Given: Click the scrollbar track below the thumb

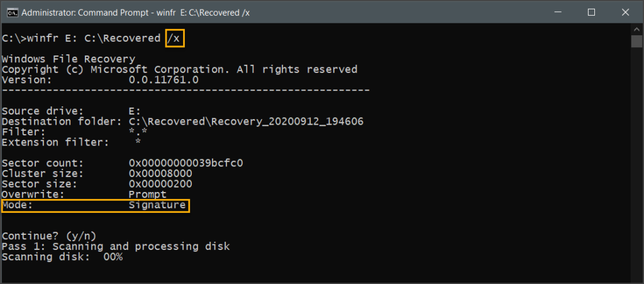Looking at the screenshot, I should (636, 164).
